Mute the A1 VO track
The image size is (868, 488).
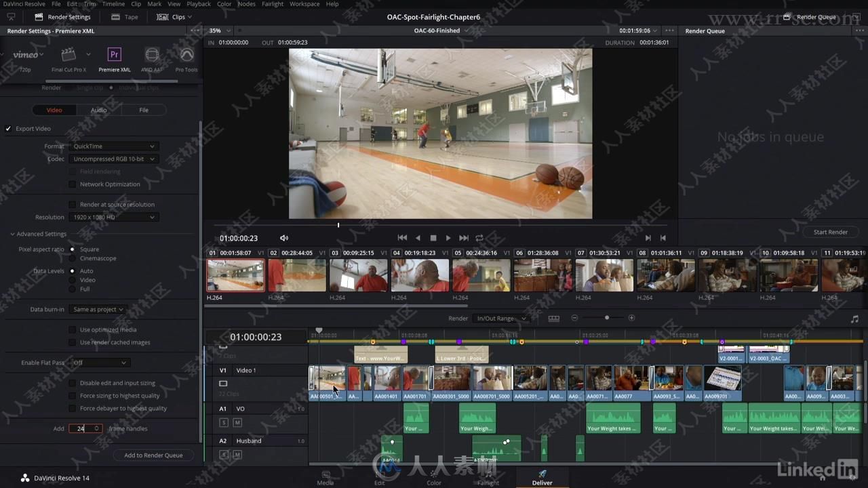click(237, 422)
